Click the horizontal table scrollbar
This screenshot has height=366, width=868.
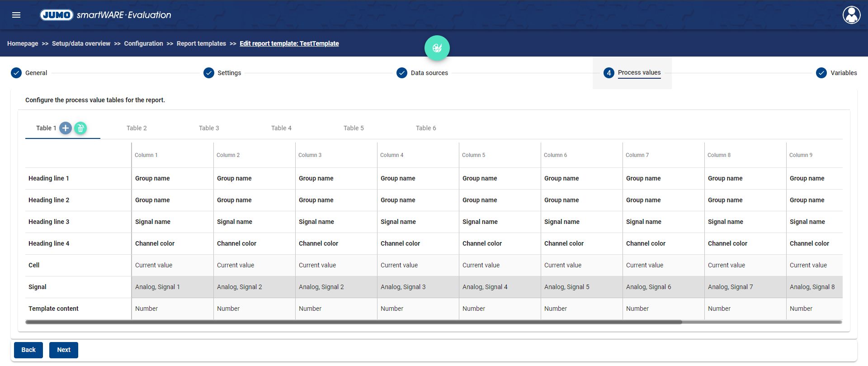354,322
